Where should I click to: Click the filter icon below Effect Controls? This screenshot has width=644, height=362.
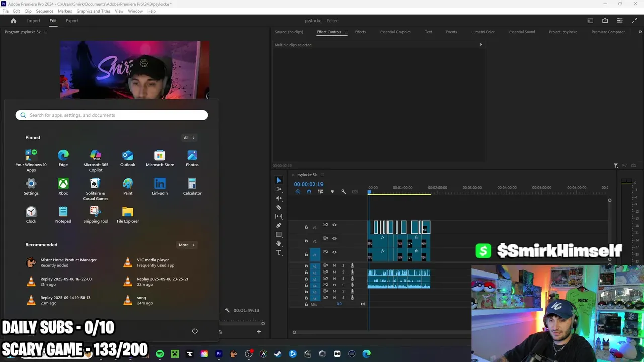pyautogui.click(x=616, y=165)
